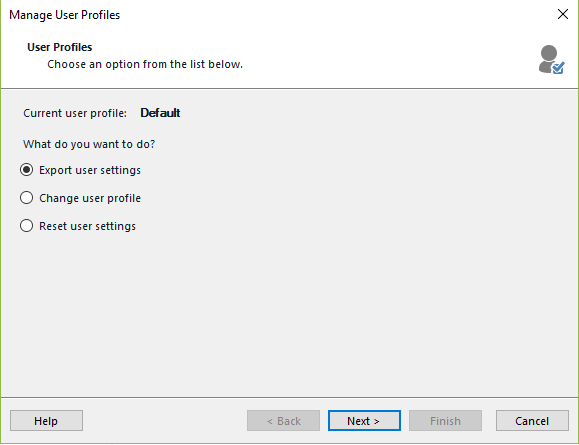Select the Change user profile radio button
Image resolution: width=579 pixels, height=445 pixels.
coord(27,198)
